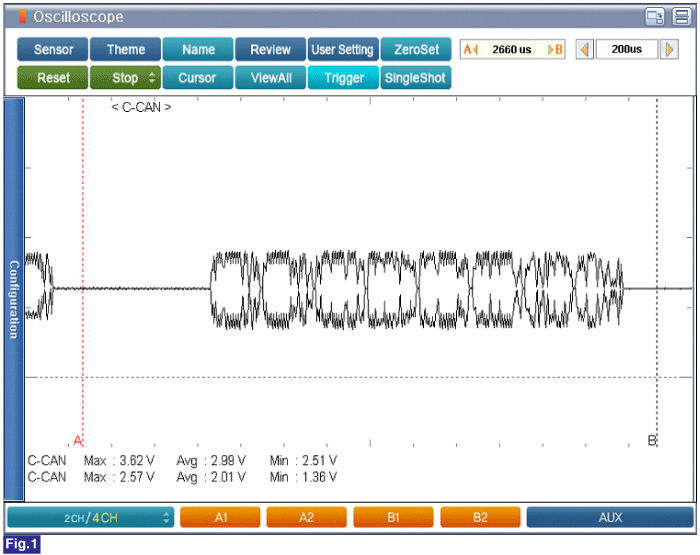Viewport: 700px width, 555px height.
Task: Select channel B2
Action: [480, 517]
